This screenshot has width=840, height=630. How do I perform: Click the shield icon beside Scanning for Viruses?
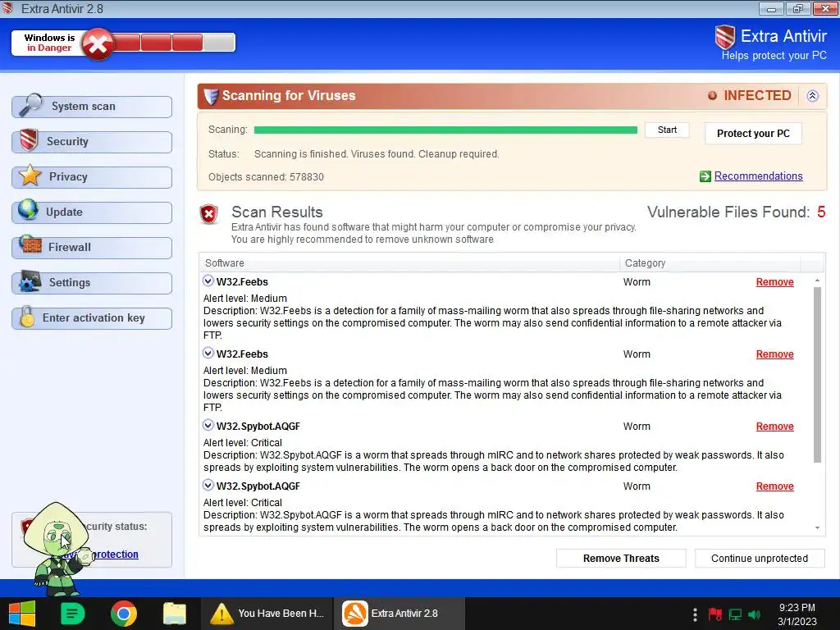click(211, 97)
